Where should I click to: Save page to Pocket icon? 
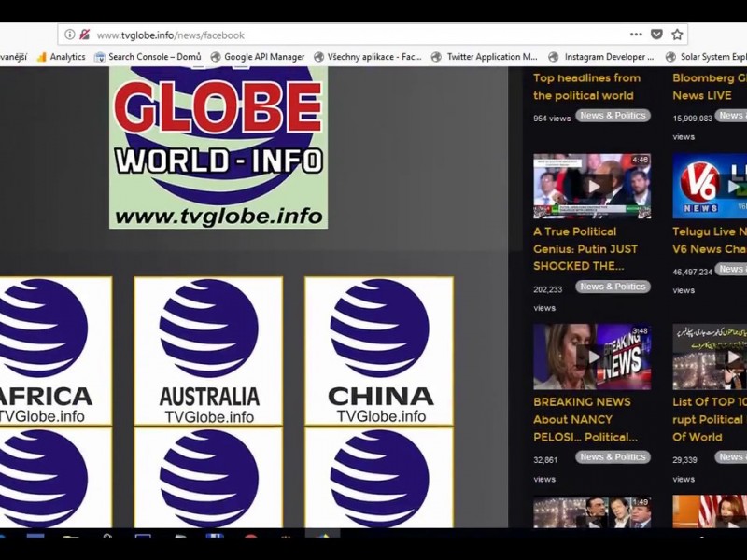click(x=656, y=35)
